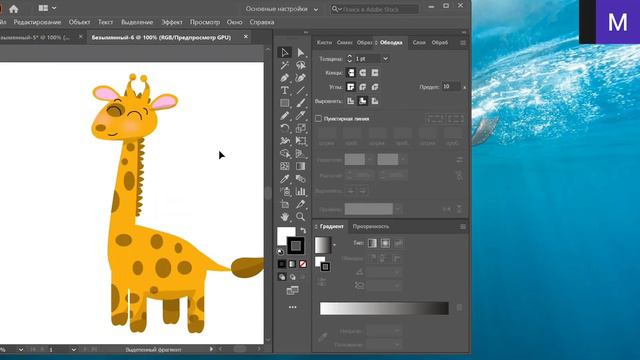640x360 pixels.
Task: Open the Объект menu
Action: 79,22
